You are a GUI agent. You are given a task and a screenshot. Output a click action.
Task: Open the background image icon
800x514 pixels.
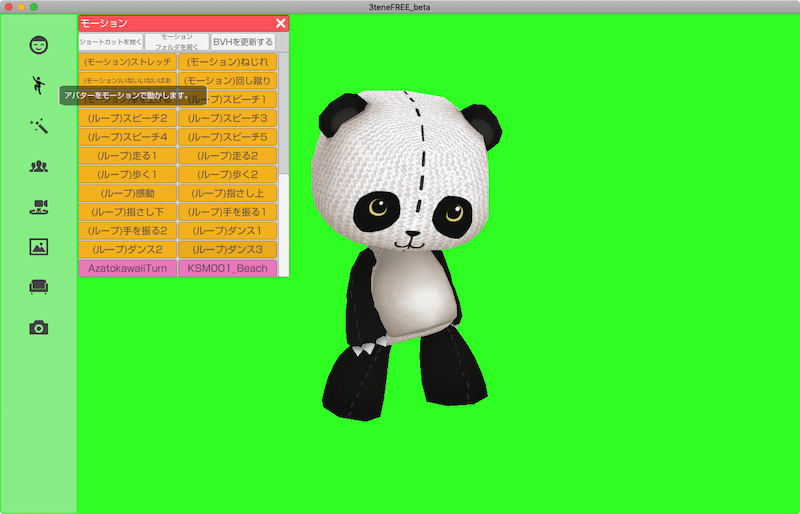pyautogui.click(x=39, y=247)
